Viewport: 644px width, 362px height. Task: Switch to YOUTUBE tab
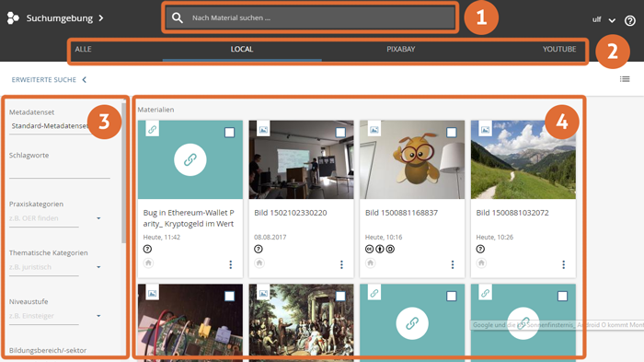tap(559, 49)
